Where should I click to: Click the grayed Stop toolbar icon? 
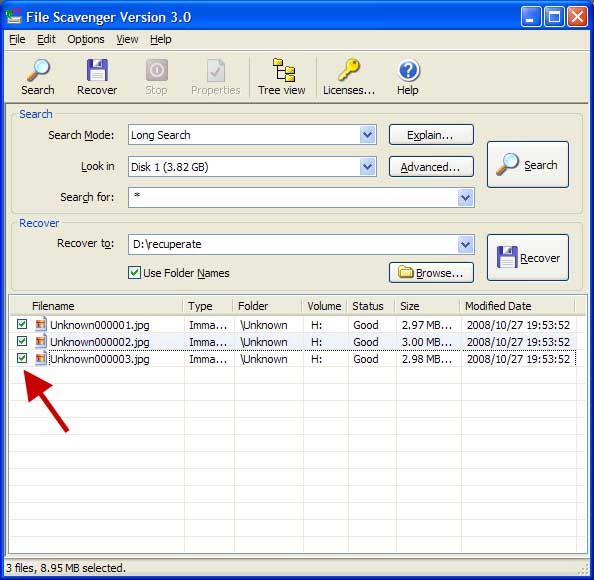coord(156,70)
